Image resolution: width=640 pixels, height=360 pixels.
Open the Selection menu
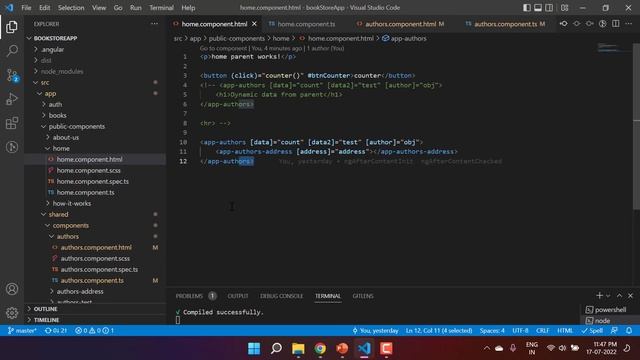[x=71, y=8]
